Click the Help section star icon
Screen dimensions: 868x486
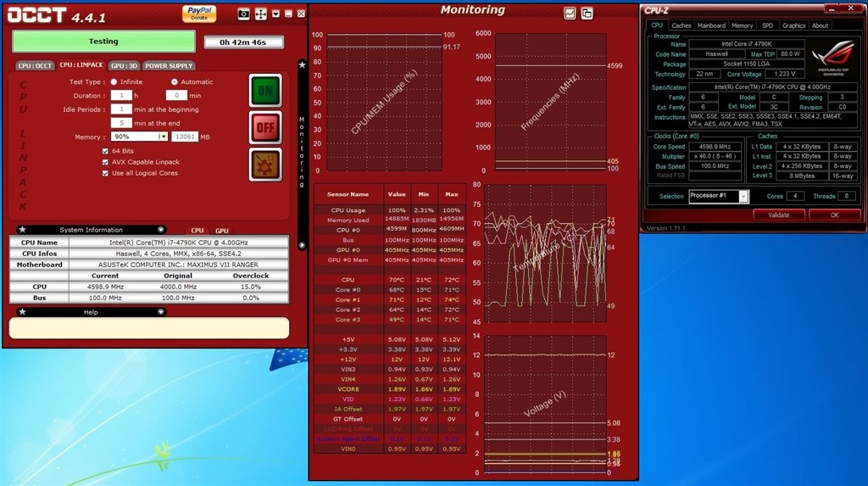(22, 312)
